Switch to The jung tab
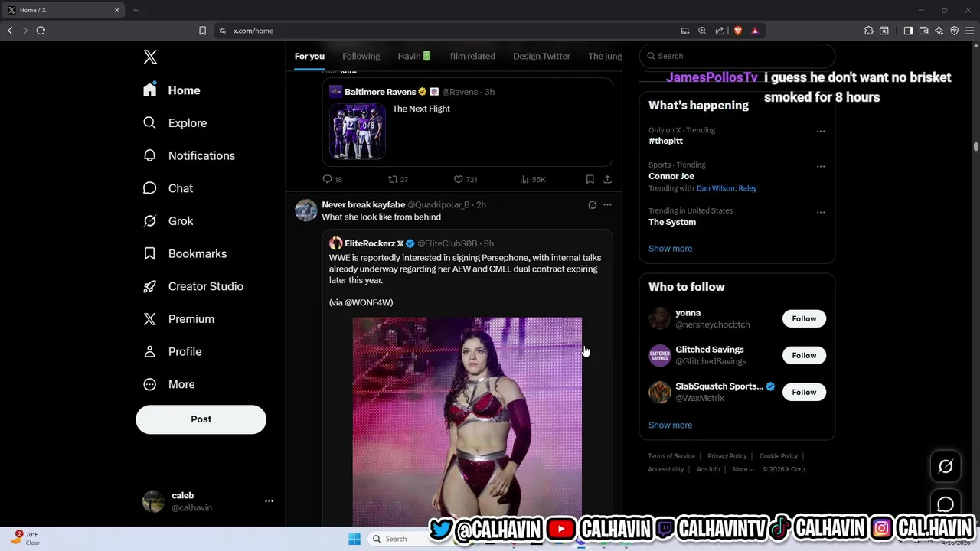 605,56
